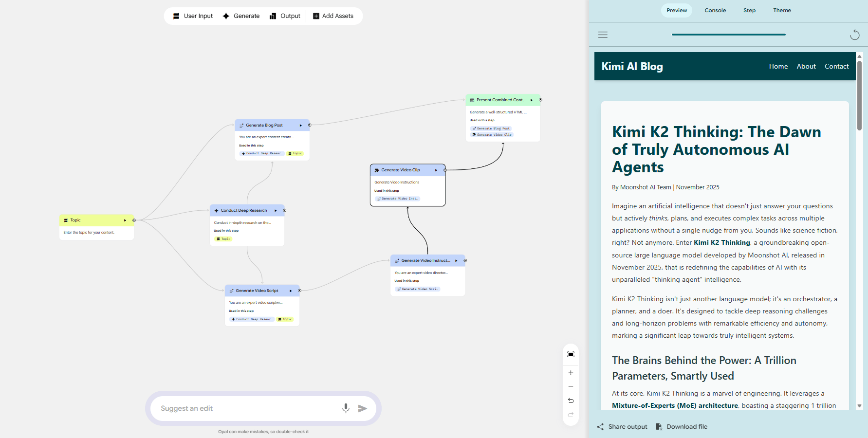Run the Conduct Deep Research step
This screenshot has height=438, width=868.
tap(276, 211)
